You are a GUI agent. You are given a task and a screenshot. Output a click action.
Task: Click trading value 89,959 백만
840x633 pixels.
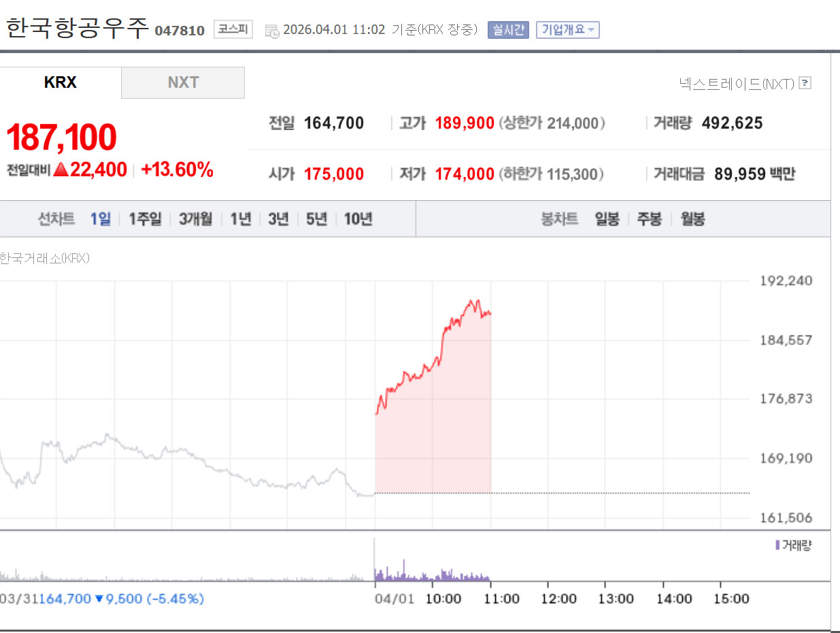coord(754,174)
